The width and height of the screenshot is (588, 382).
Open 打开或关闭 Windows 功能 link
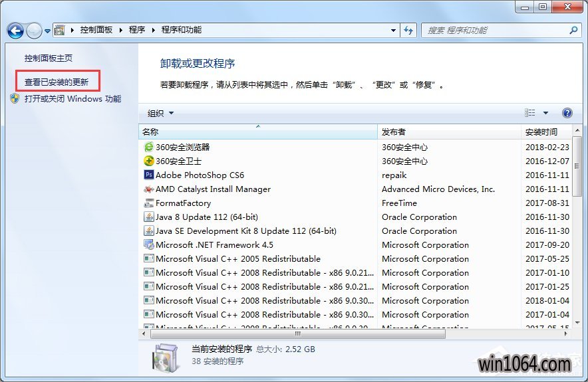coord(73,99)
